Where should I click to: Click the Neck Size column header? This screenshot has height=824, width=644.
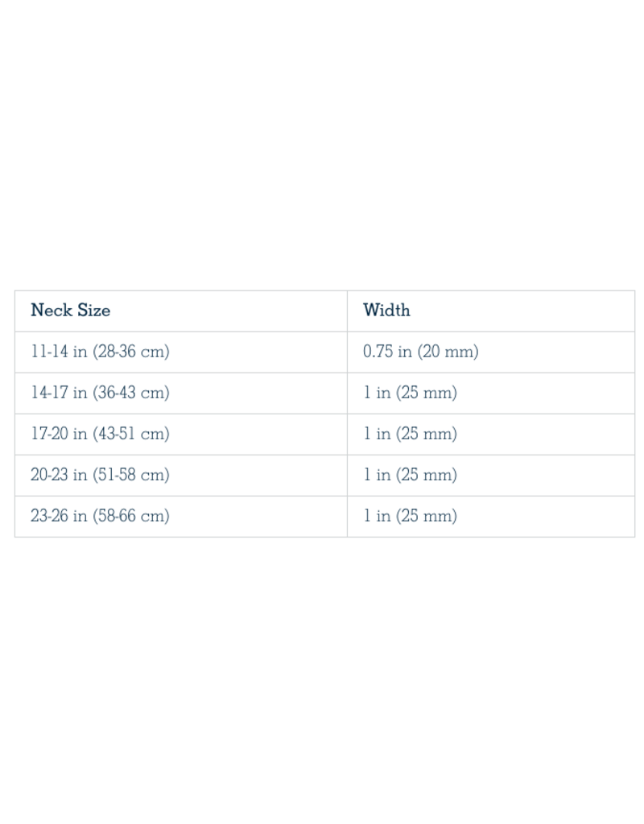(x=70, y=310)
